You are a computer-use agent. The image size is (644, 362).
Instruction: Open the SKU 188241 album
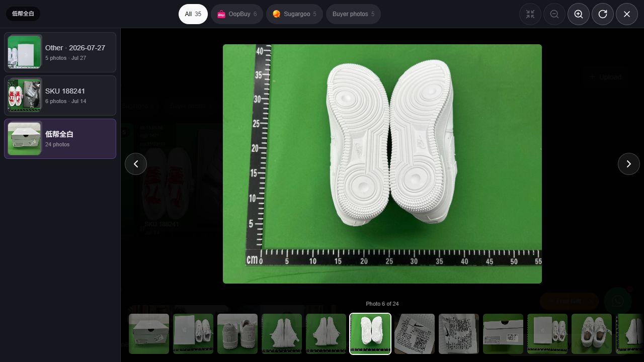pyautogui.click(x=60, y=96)
